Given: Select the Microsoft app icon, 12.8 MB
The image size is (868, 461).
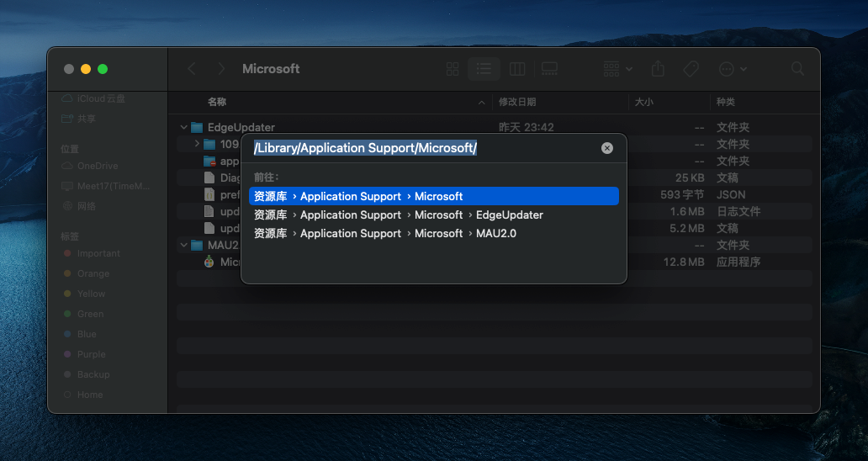Looking at the screenshot, I should (x=209, y=262).
